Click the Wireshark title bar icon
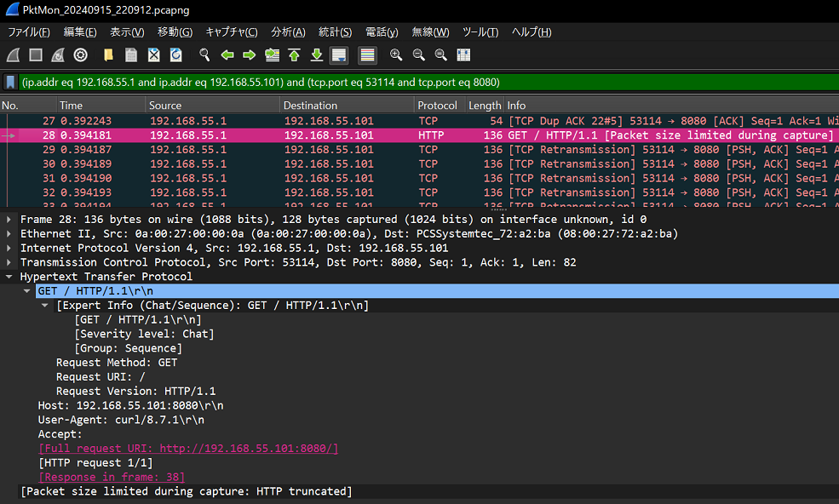The width and height of the screenshot is (839, 504). pos(12,9)
